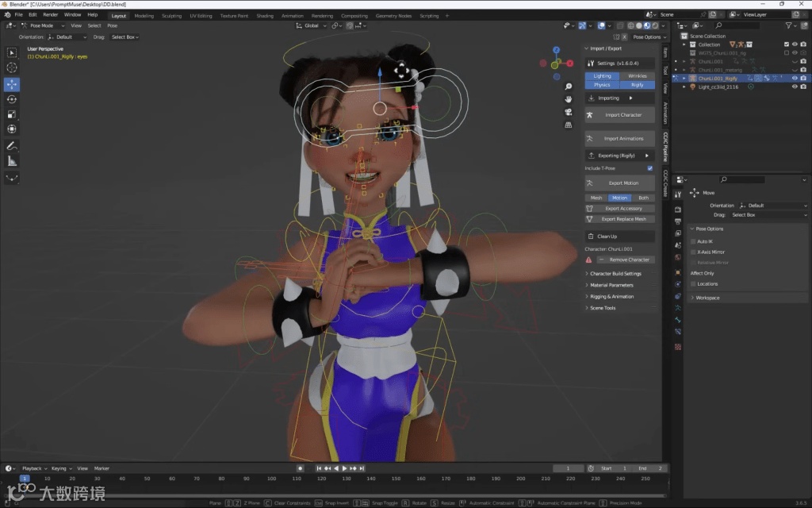The width and height of the screenshot is (812, 508).
Task: Expand the Collection tree row in outliner
Action: (684, 44)
